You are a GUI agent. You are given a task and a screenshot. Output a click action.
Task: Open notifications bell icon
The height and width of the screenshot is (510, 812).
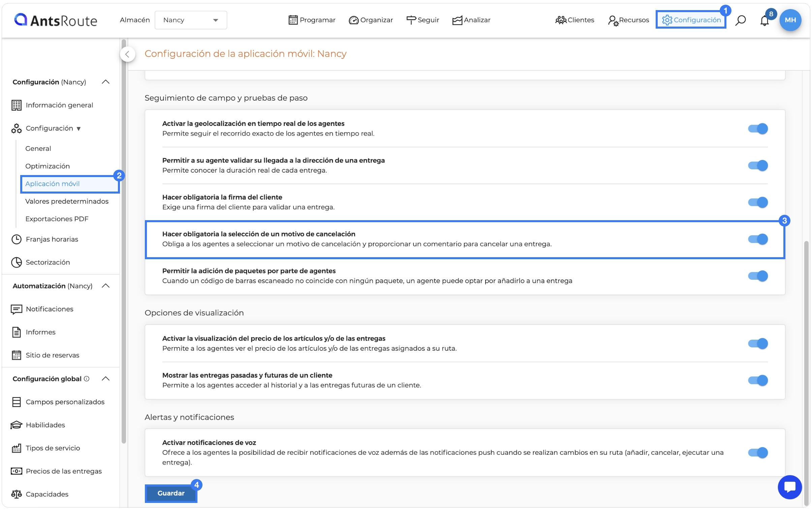click(764, 21)
